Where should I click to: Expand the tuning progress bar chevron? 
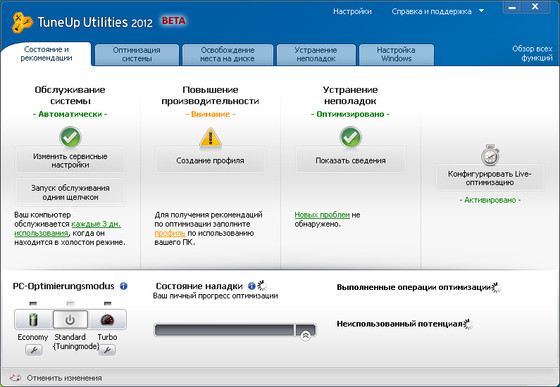[x=305, y=336]
